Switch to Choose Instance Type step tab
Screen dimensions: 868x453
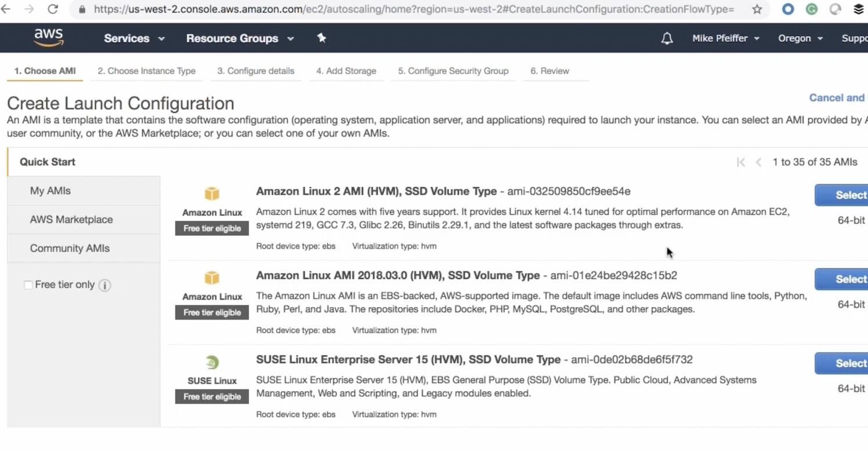coord(146,71)
